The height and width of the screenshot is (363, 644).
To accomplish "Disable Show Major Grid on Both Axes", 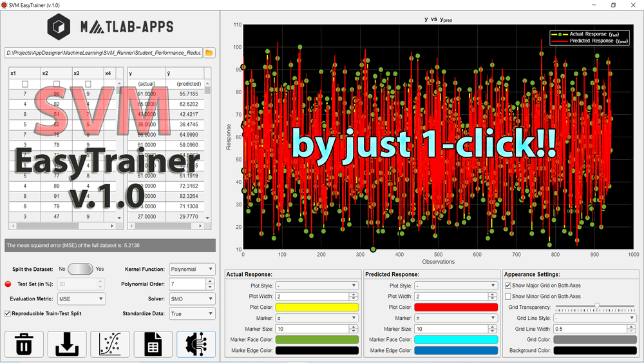I will [x=507, y=285].
